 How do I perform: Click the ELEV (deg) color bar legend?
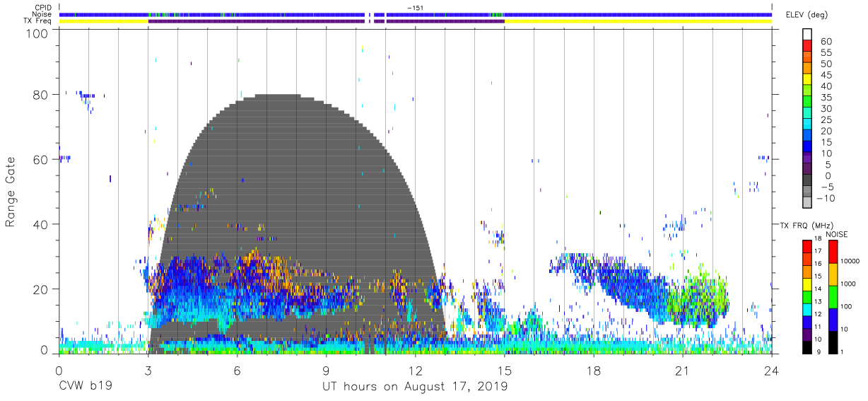click(807, 118)
